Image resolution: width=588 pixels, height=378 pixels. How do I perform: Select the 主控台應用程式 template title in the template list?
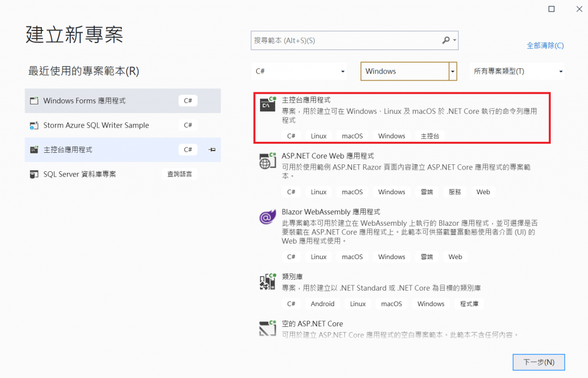306,100
